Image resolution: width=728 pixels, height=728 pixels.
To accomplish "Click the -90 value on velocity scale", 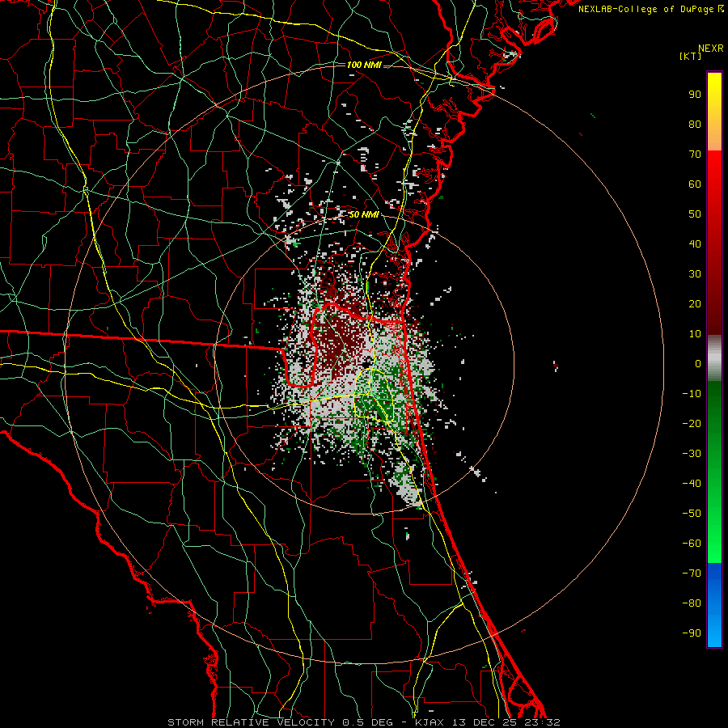I will pos(692,633).
